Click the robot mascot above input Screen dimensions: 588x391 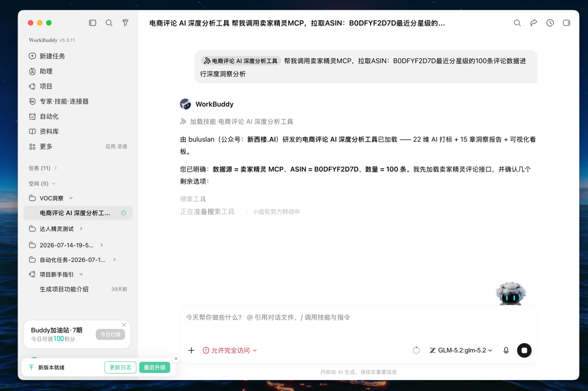pos(511,294)
